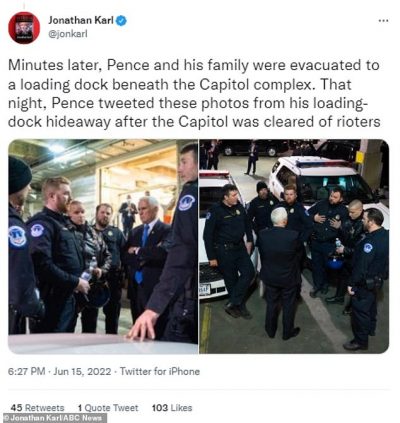This screenshot has height=423, width=400.
Task: View the 103 Likes list
Action: pyautogui.click(x=172, y=408)
